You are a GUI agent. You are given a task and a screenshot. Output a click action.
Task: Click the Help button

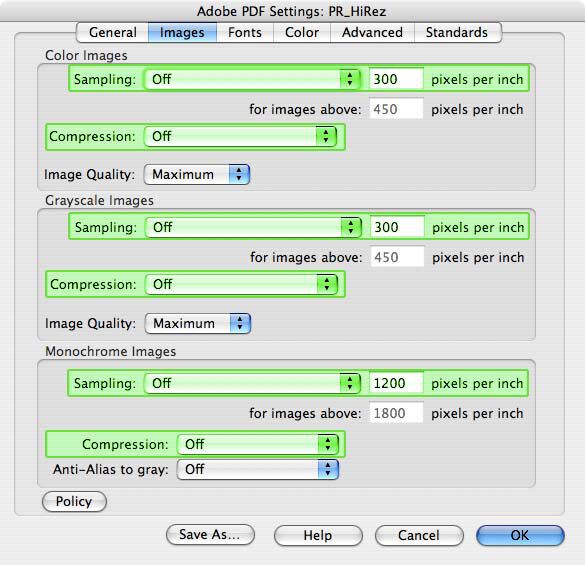pos(318,536)
